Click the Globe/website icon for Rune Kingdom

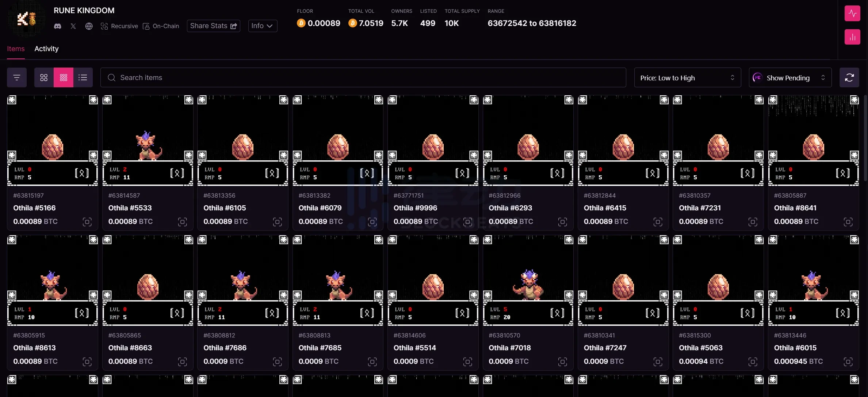pos(89,26)
